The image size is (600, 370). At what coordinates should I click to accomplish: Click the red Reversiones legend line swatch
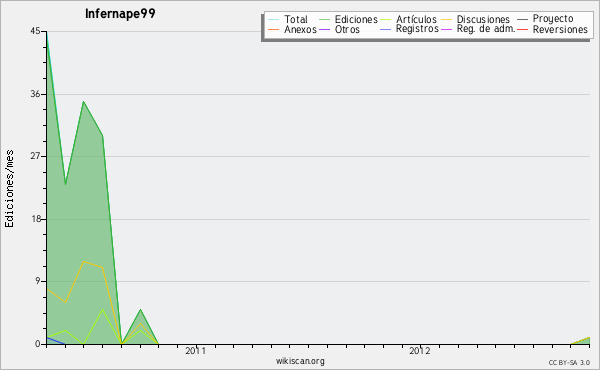523,29
